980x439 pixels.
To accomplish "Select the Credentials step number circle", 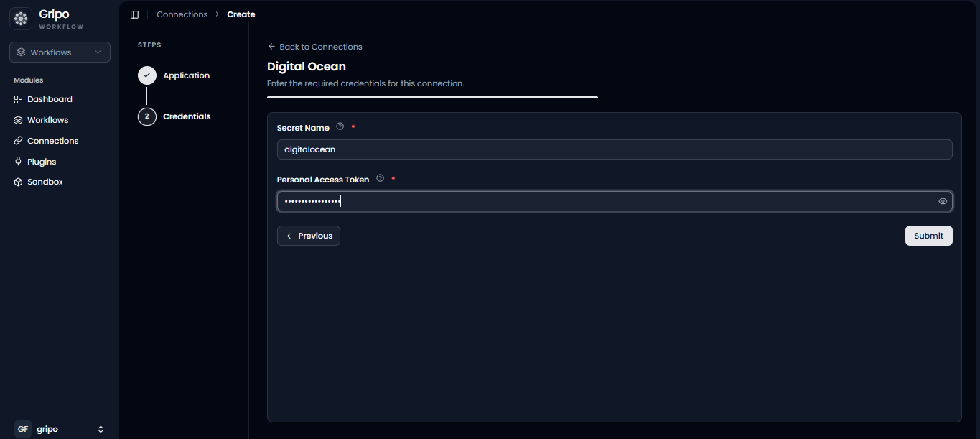I will point(147,116).
